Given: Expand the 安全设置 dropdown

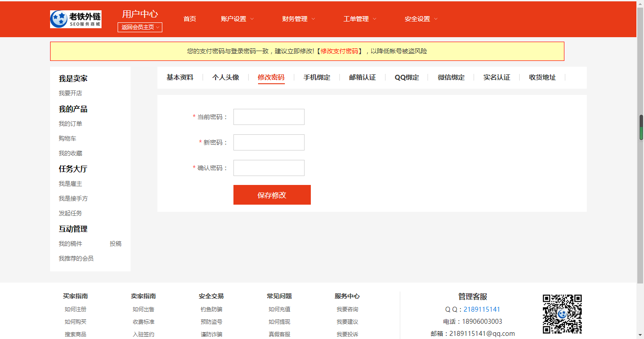Looking at the screenshot, I should tap(417, 19).
